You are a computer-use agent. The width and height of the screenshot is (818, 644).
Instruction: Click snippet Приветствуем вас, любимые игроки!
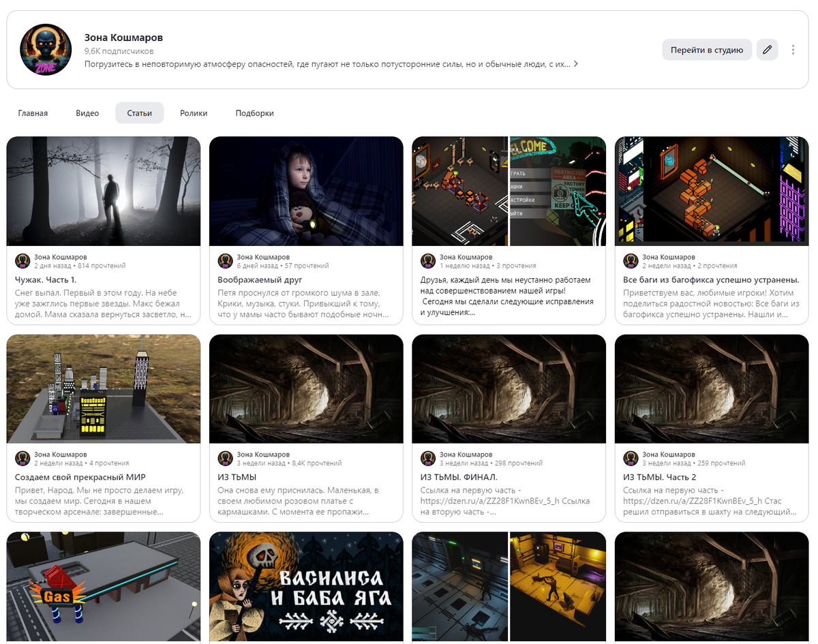pyautogui.click(x=711, y=304)
